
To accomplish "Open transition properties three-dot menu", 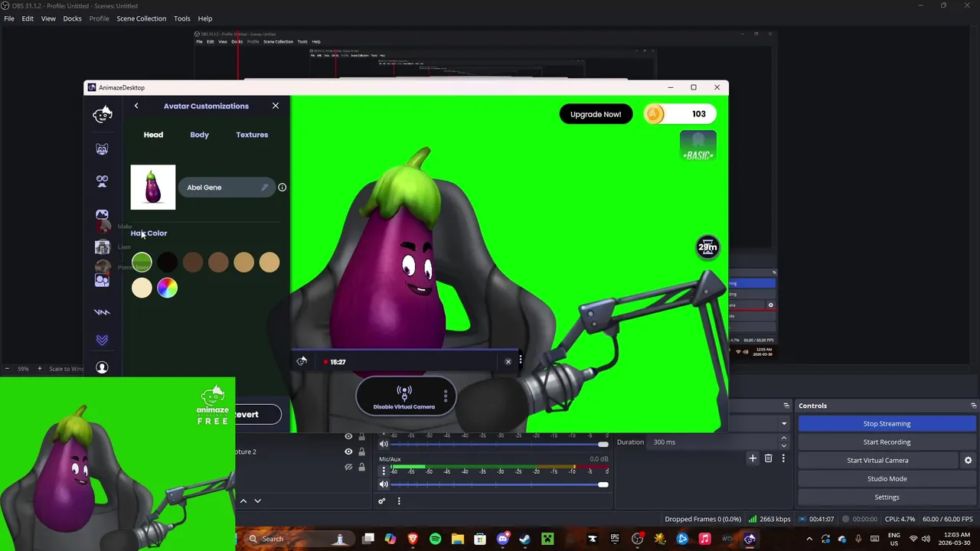I will pos(782,458).
